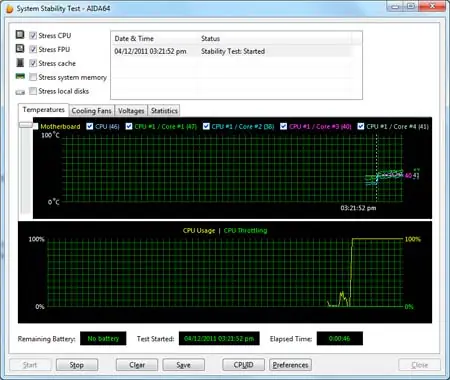450x380 pixels.
Task: Click the Status column header
Action: (x=210, y=38)
